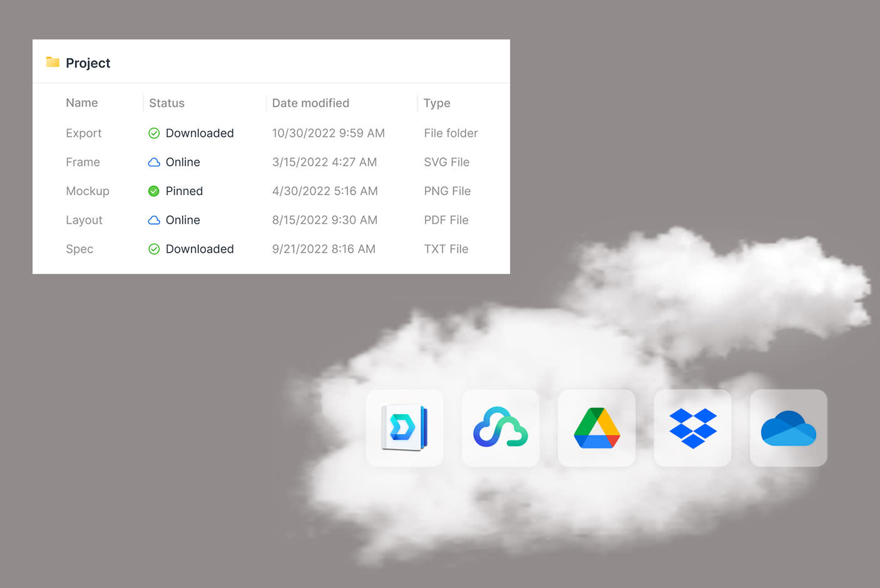Click the green Downloaded checkmark for Export
Image resolution: width=880 pixels, height=588 pixels.
pos(154,133)
